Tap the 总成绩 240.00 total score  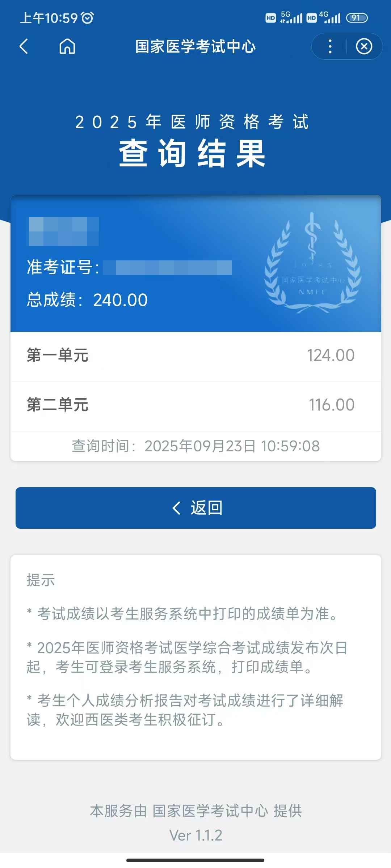pos(87,300)
